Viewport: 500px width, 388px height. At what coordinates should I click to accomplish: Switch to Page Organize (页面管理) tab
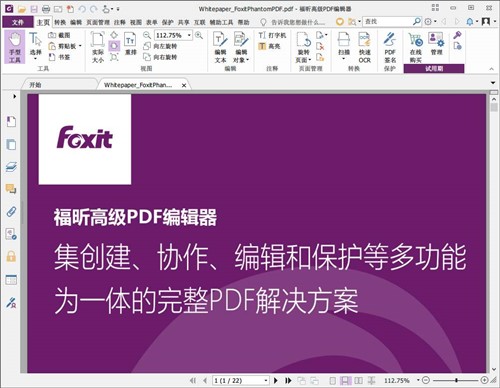coord(98,22)
